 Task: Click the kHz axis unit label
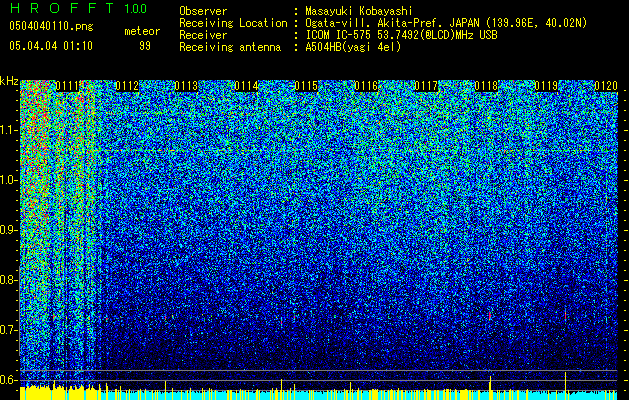click(9, 81)
